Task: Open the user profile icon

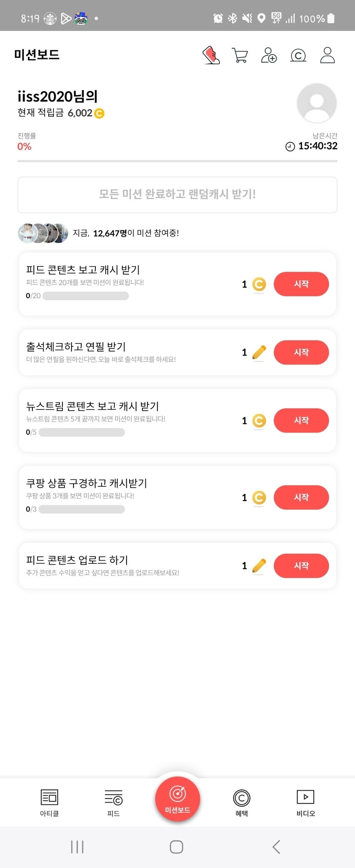Action: coord(327,55)
